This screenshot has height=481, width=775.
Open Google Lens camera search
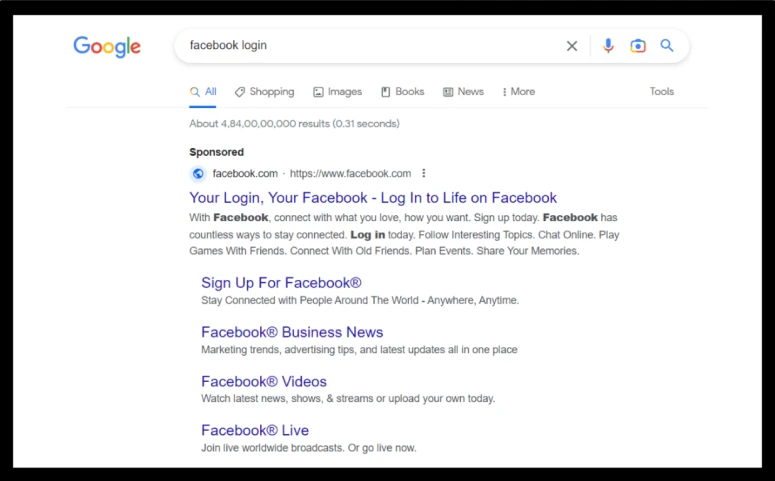coord(638,46)
